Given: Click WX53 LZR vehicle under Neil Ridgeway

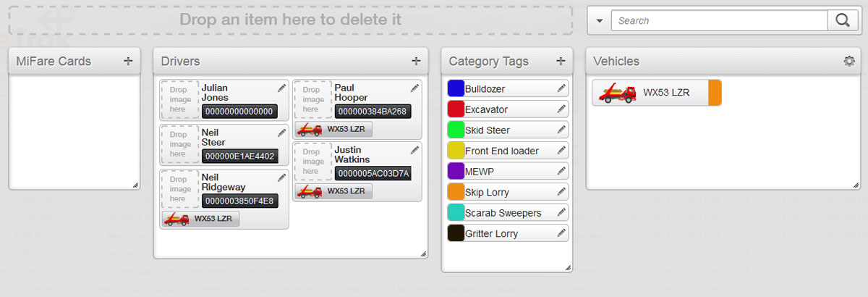Looking at the screenshot, I should pos(200,219).
